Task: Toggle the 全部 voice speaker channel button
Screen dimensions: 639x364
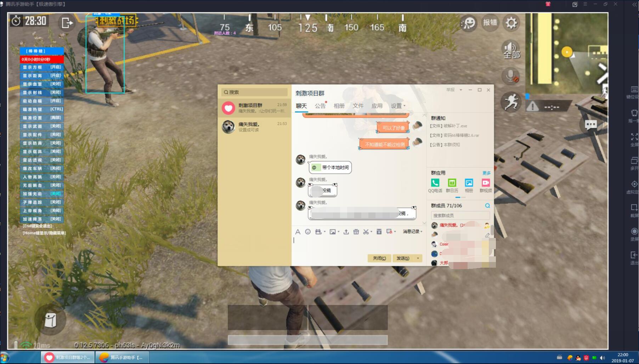Action: [x=511, y=50]
